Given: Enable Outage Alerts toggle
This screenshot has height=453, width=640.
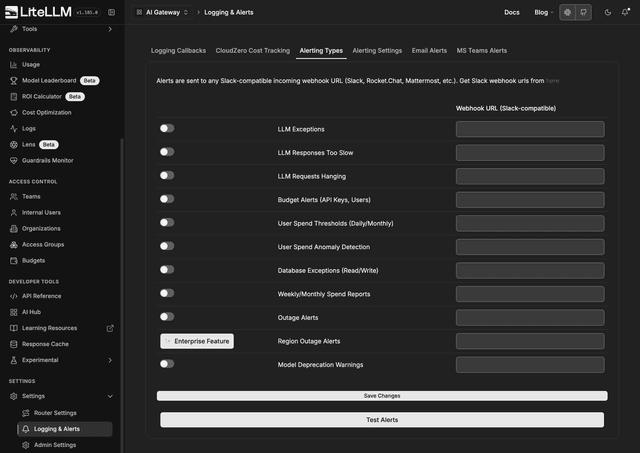Looking at the screenshot, I should [167, 317].
